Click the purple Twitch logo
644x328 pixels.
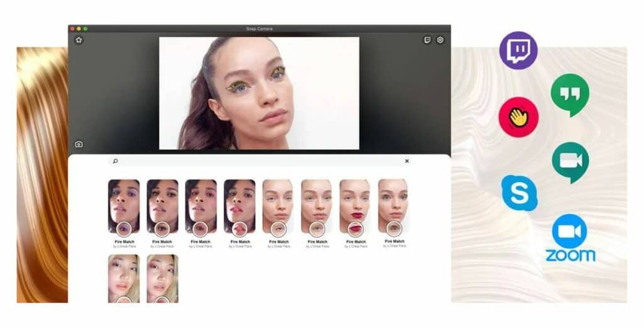[518, 50]
